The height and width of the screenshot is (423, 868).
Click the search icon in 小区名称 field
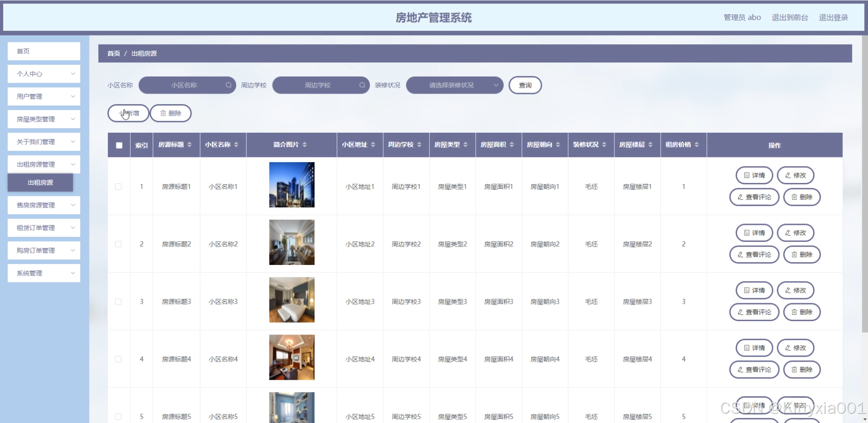(228, 85)
